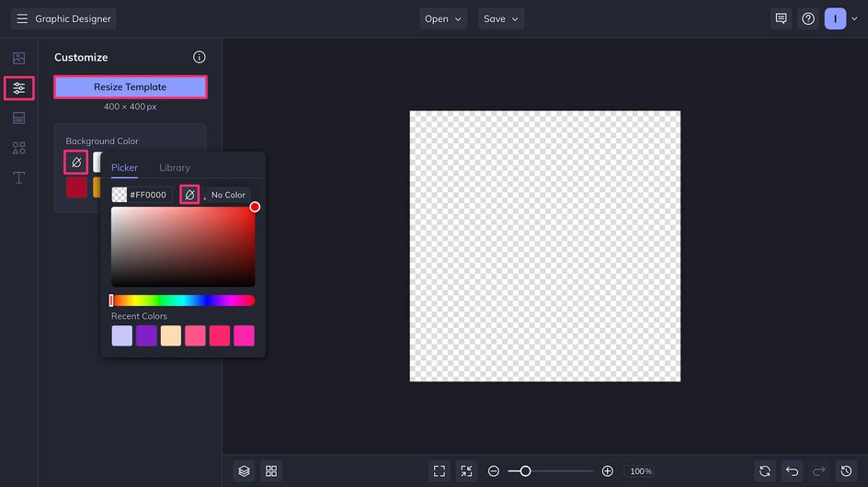This screenshot has height=487, width=868.
Task: Click the Undo arrow icon
Action: tap(792, 470)
